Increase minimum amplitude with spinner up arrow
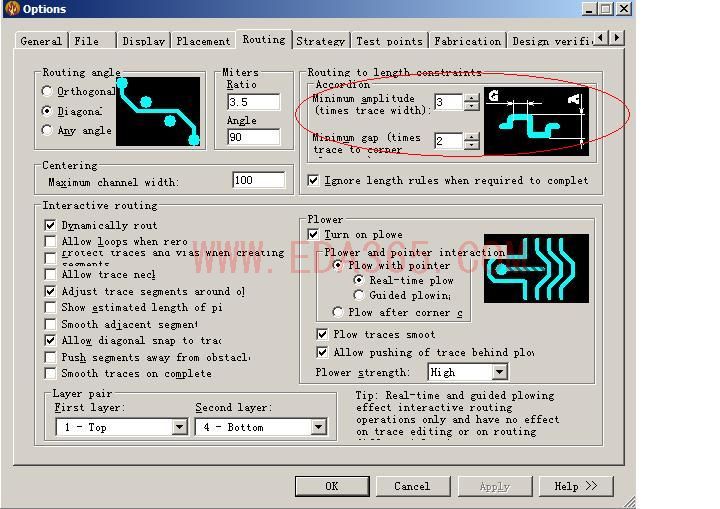Viewport: 720px width, 509px height. click(472, 97)
